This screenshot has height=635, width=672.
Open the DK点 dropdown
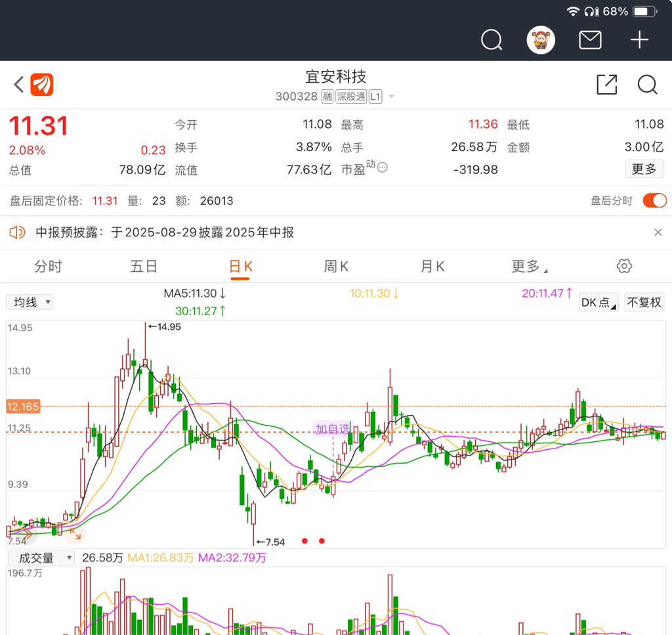598,302
